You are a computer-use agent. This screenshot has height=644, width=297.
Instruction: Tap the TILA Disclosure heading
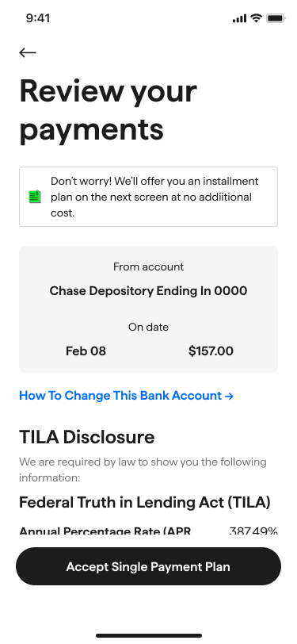tap(87, 437)
